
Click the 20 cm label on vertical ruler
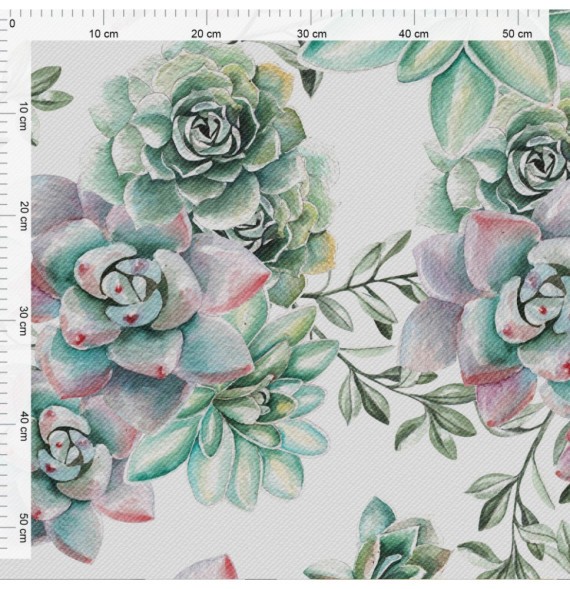[23, 216]
